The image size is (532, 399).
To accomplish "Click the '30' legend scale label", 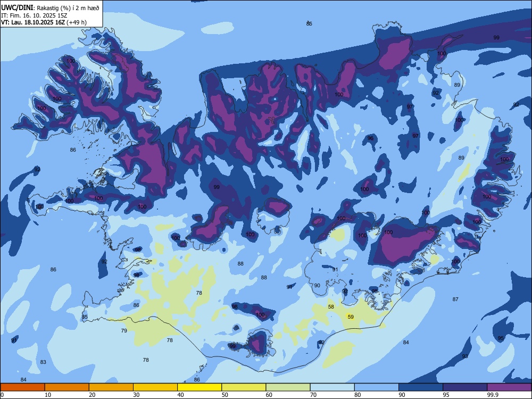I will [136, 395].
